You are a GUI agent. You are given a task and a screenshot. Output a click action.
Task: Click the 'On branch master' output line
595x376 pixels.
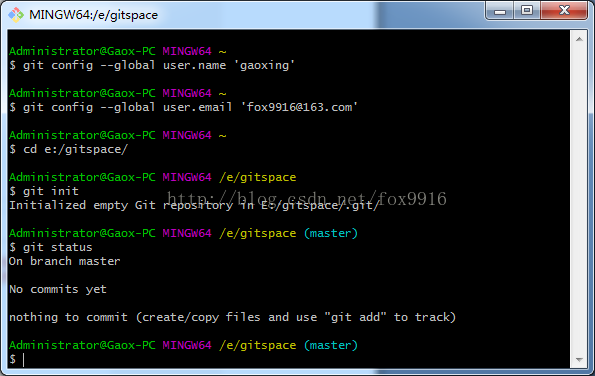click(x=65, y=261)
